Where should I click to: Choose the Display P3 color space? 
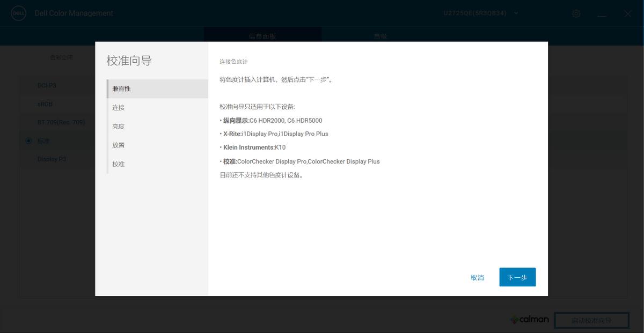52,159
